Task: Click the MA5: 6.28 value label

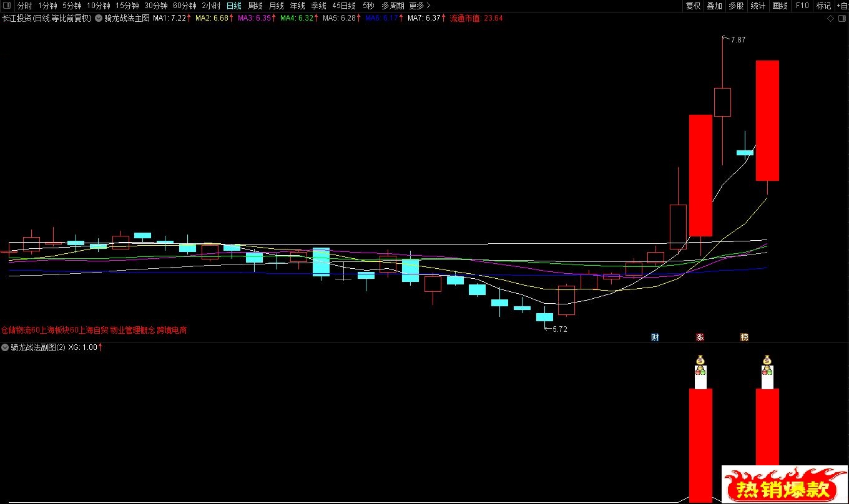Action: (x=339, y=18)
